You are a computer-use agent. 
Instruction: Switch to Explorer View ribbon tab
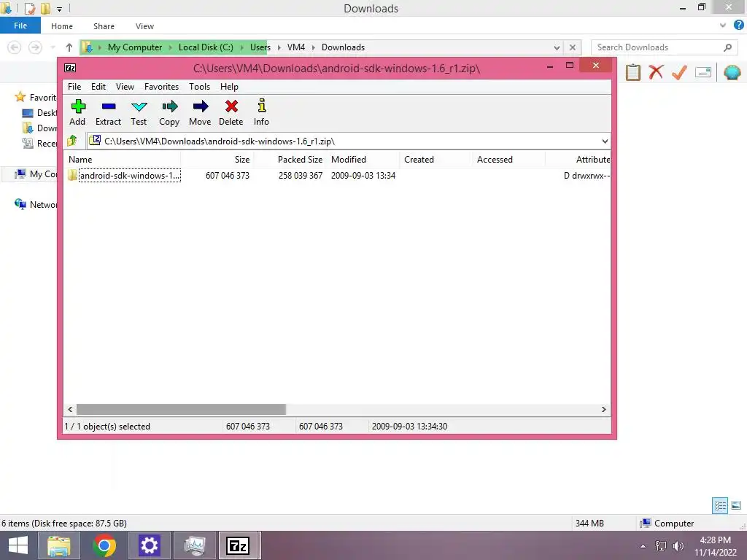(144, 26)
